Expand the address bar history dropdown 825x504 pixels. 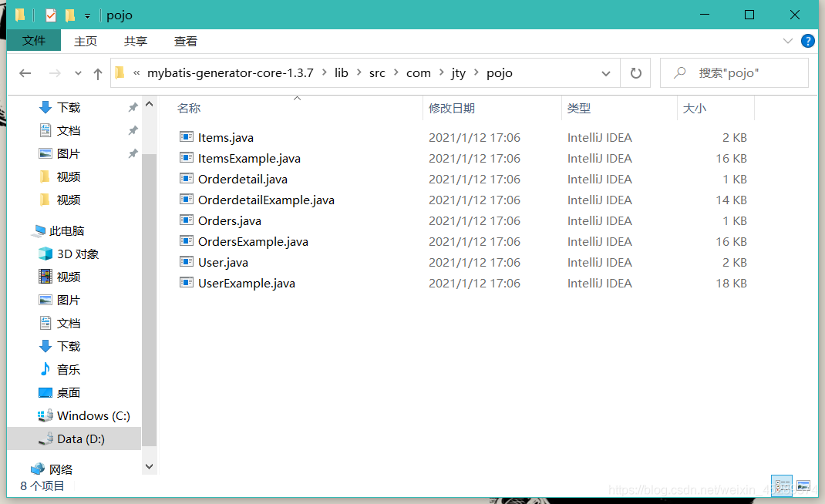606,72
